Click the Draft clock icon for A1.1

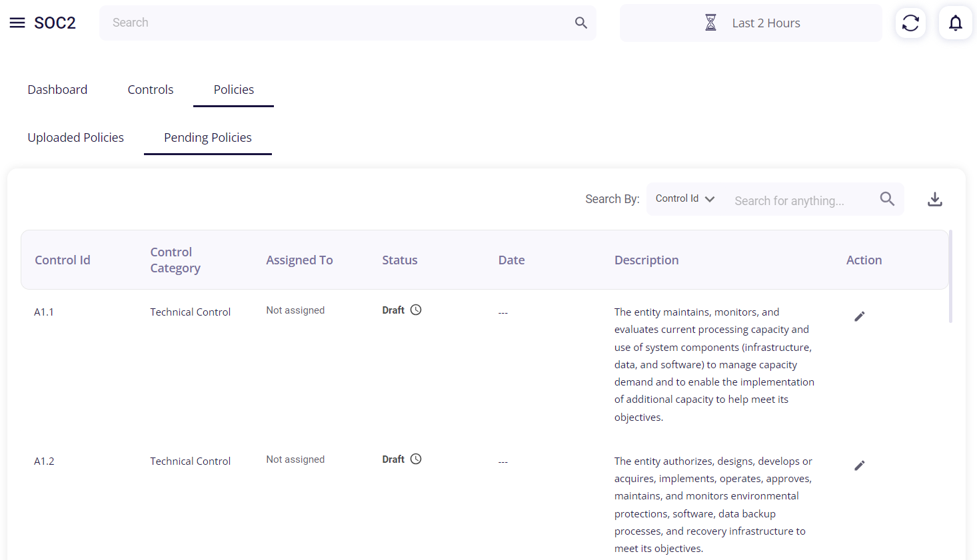416,310
